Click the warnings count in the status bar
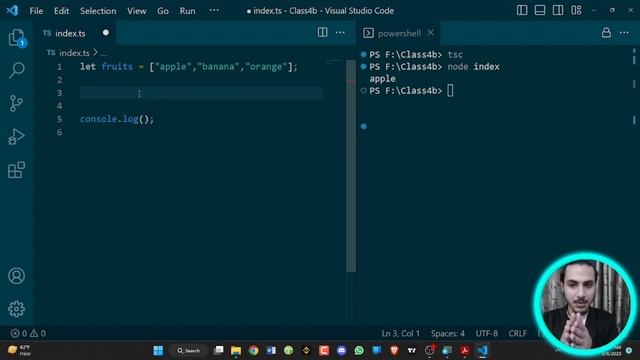 tap(38, 333)
